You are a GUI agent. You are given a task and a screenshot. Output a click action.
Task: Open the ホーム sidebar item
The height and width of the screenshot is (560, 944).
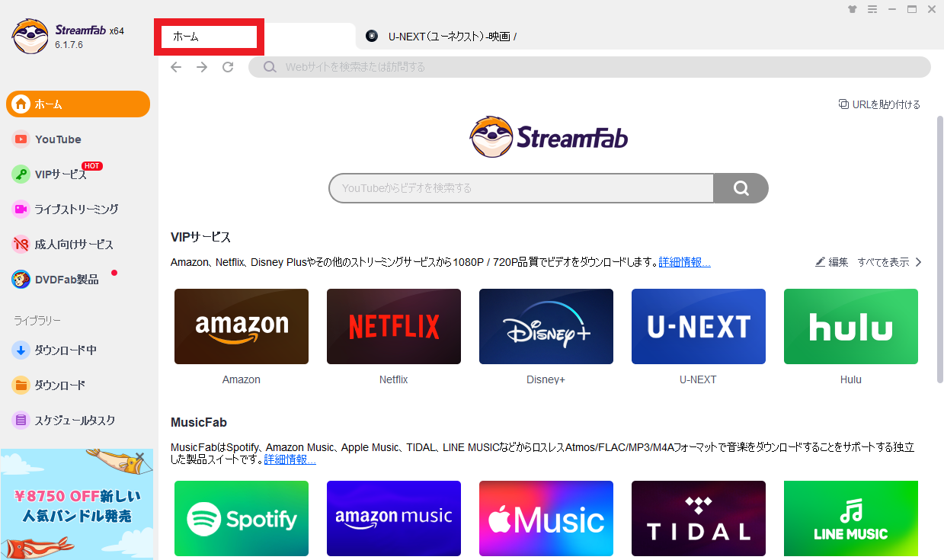click(x=78, y=104)
